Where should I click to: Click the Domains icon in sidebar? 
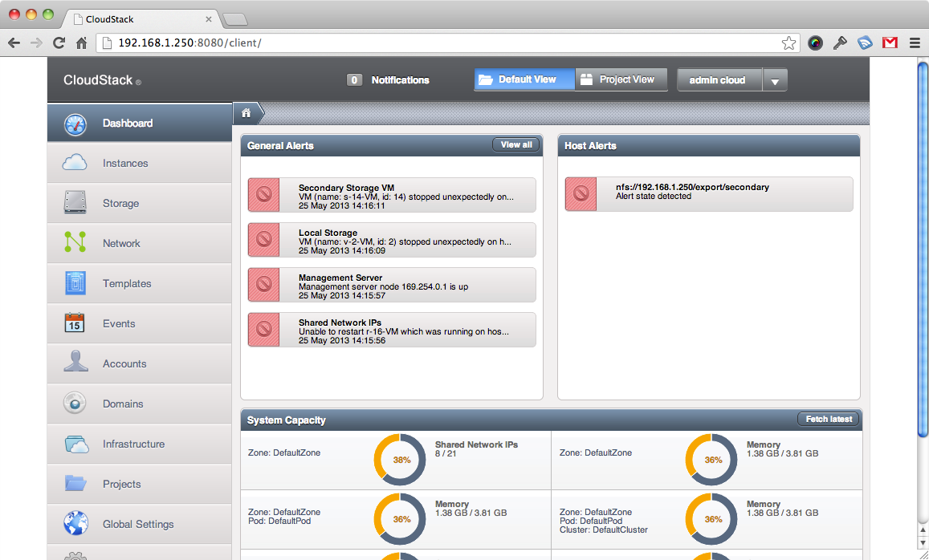(x=75, y=403)
